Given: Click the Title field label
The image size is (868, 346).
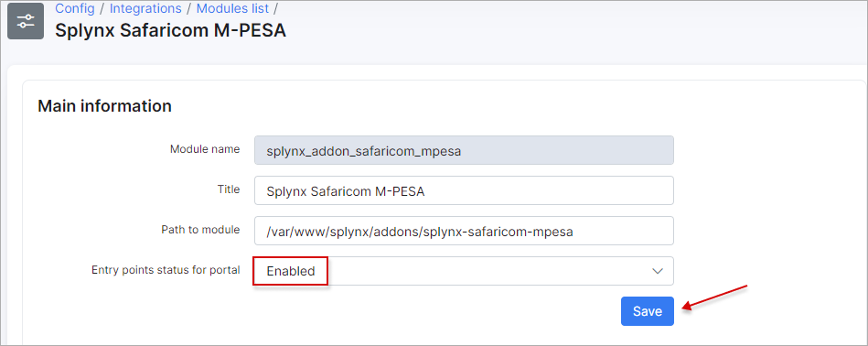Looking at the screenshot, I should click(229, 189).
